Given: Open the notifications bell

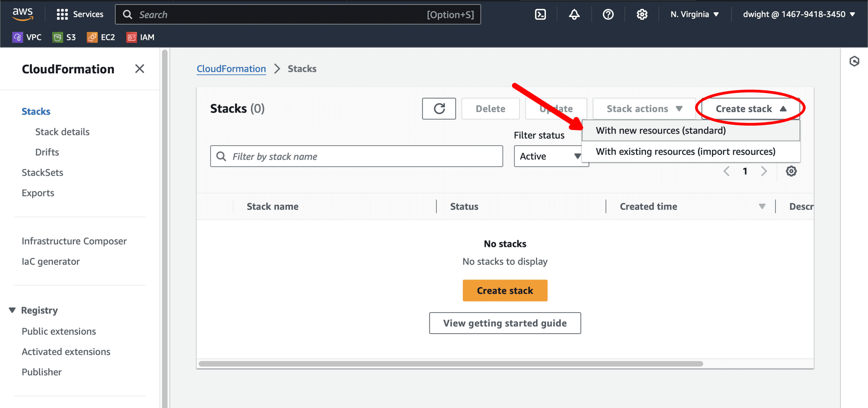Looking at the screenshot, I should pos(574,14).
